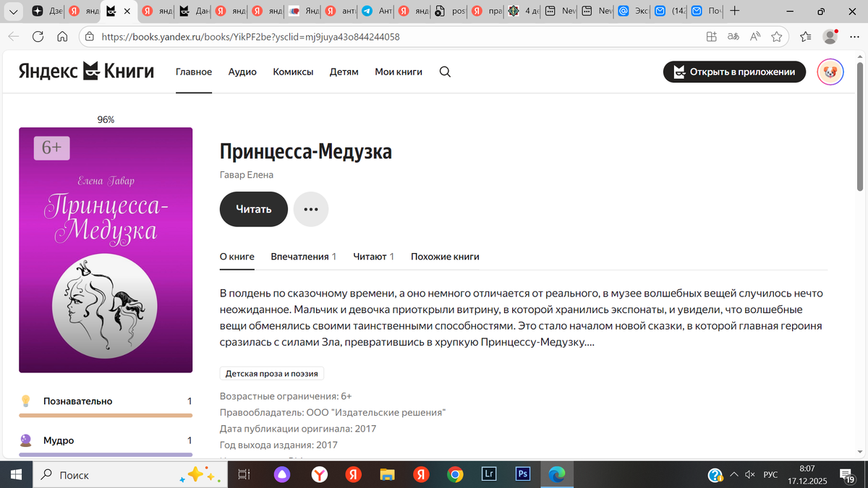Open the user profile avatar
Viewport: 868px width, 488px height.
[830, 72]
